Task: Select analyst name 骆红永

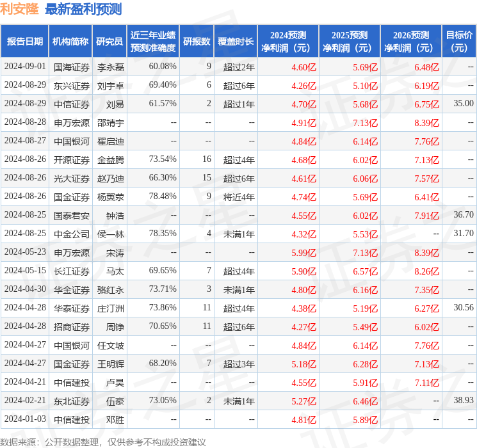Action: point(111,290)
